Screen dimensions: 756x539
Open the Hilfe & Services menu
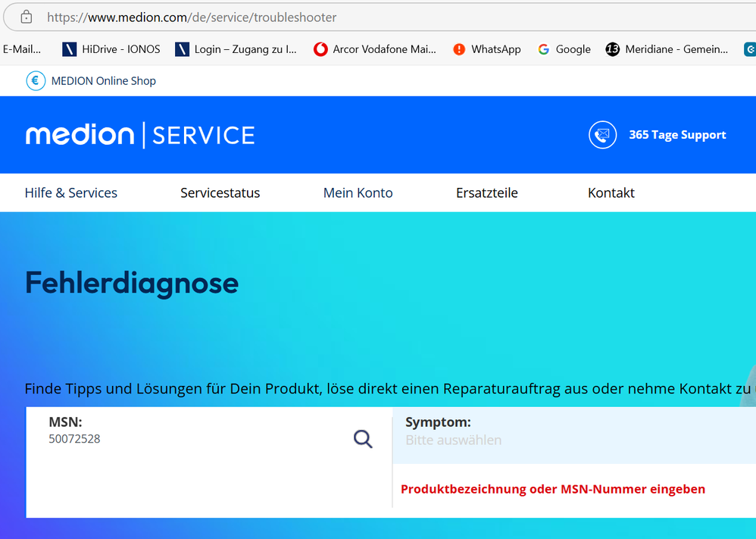(x=71, y=193)
